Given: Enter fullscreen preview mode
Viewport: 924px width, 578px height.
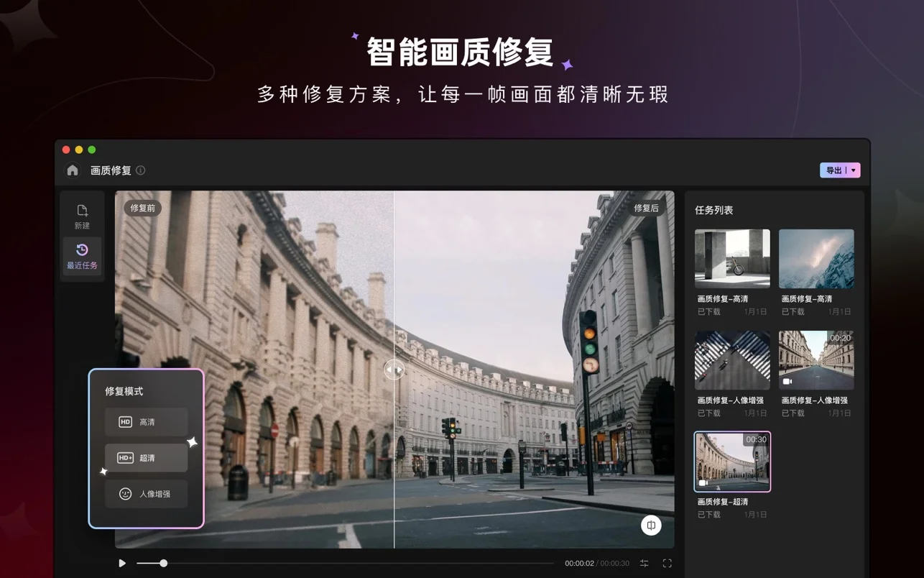Looking at the screenshot, I should click(667, 564).
